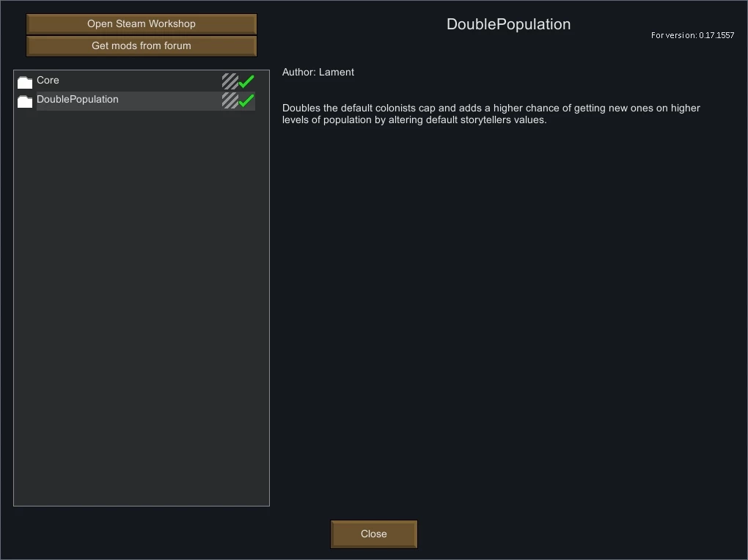The image size is (748, 560).
Task: Click the author name Lament
Action: 337,72
